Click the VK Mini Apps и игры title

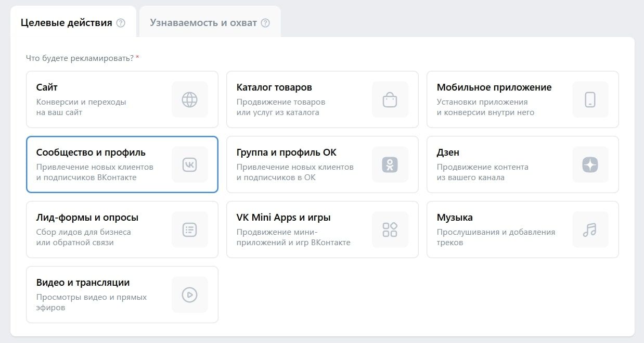click(x=284, y=218)
